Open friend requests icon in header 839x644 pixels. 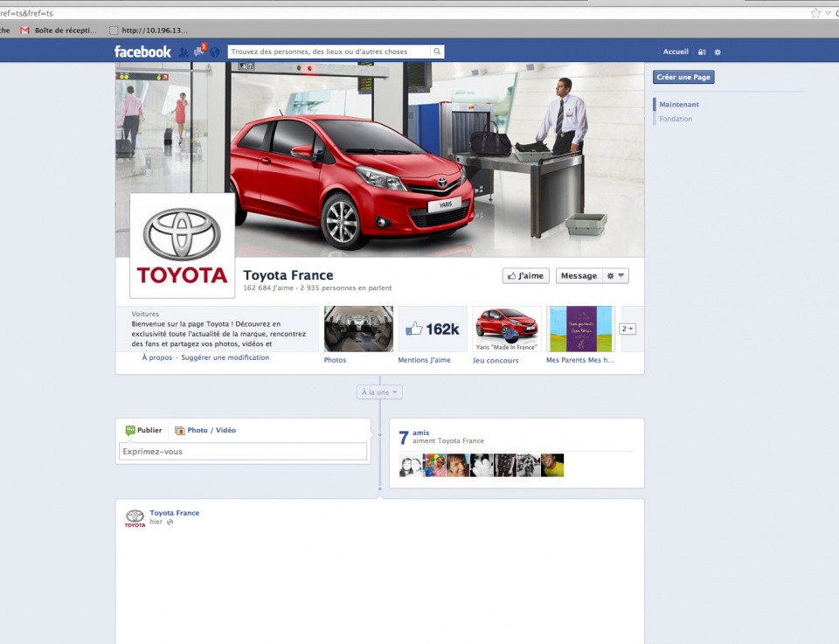184,52
